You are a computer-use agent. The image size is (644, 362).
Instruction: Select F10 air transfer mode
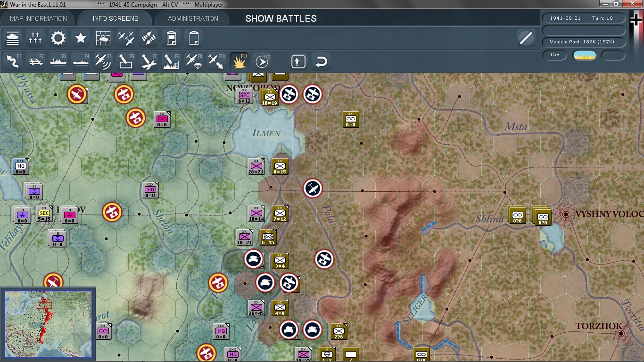(216, 61)
